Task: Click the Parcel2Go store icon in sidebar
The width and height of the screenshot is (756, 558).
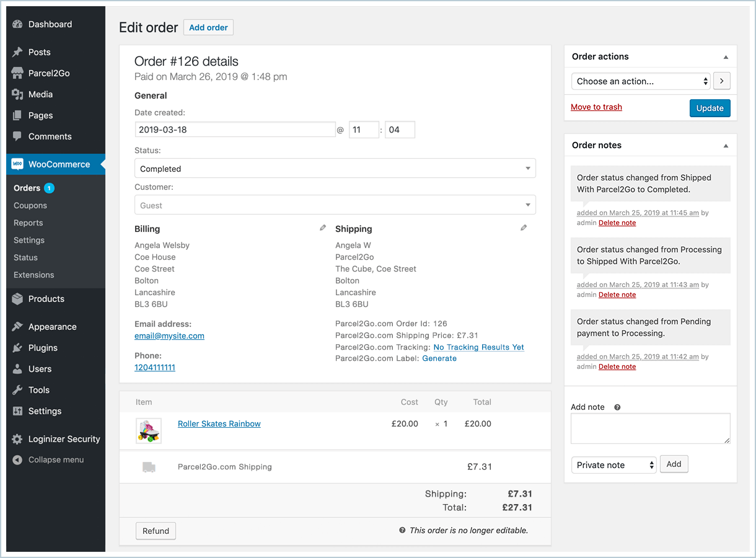Action: click(17, 73)
